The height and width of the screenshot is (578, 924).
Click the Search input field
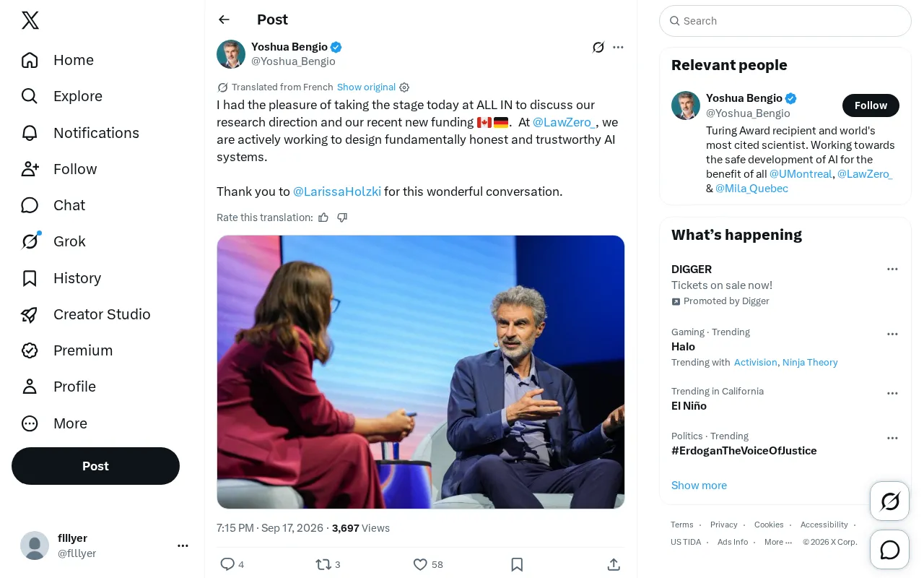click(785, 21)
